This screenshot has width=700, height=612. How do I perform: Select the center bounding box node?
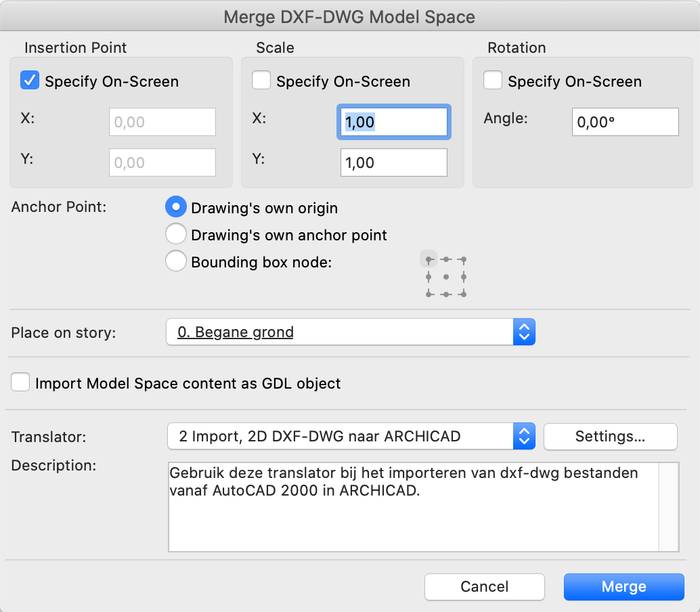coord(446,277)
